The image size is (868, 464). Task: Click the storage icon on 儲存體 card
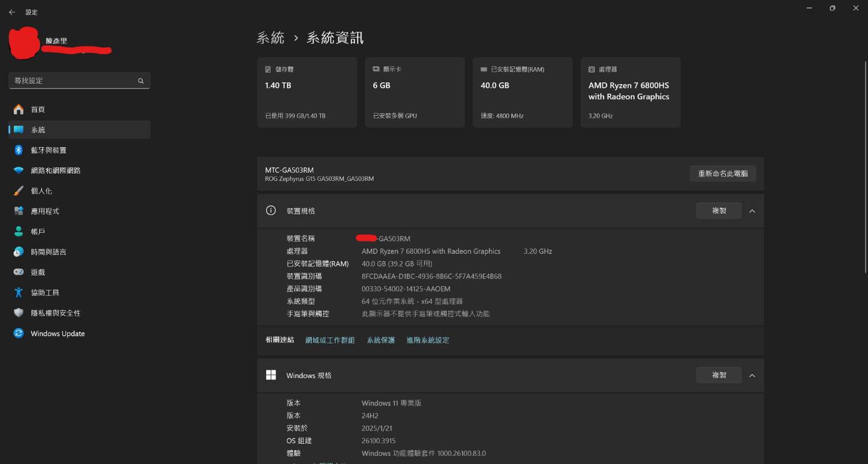[268, 70]
